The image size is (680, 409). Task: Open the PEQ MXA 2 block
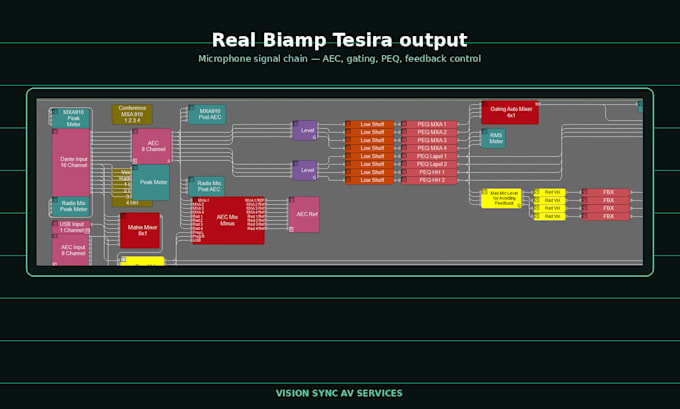429,132
